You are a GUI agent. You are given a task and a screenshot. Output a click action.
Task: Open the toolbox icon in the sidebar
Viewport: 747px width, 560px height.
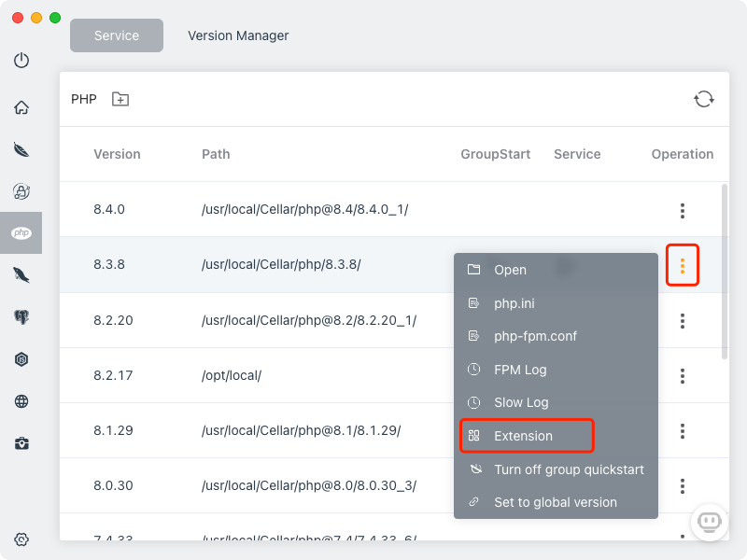click(x=21, y=443)
